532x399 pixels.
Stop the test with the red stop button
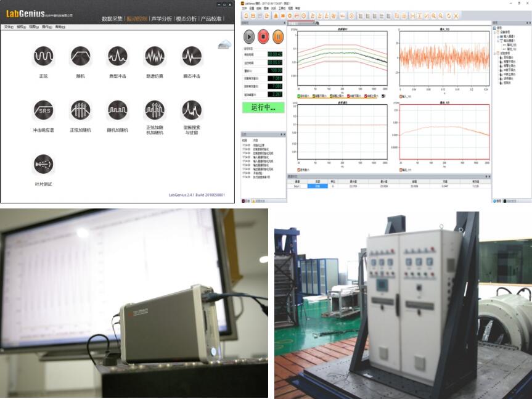(263, 36)
